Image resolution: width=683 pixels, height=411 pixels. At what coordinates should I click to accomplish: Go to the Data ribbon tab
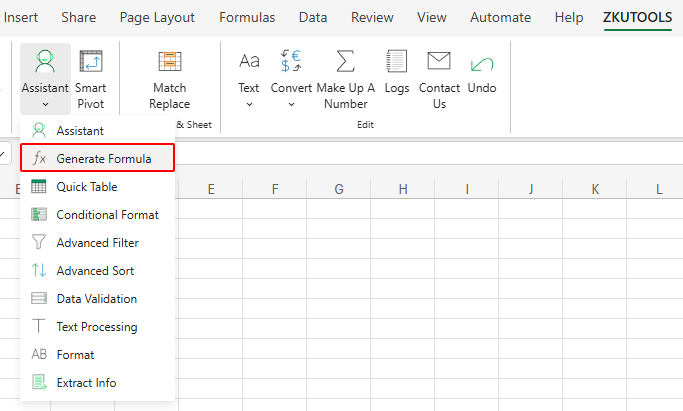313,17
